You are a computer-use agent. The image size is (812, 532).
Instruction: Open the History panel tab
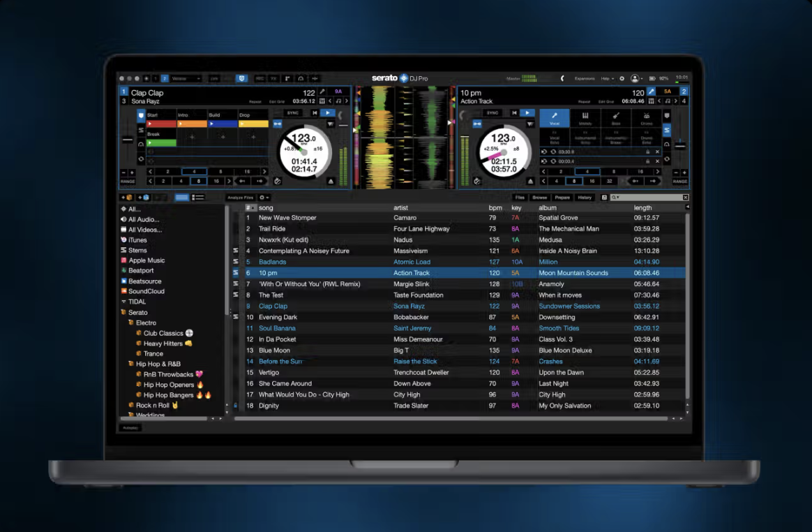click(x=585, y=198)
